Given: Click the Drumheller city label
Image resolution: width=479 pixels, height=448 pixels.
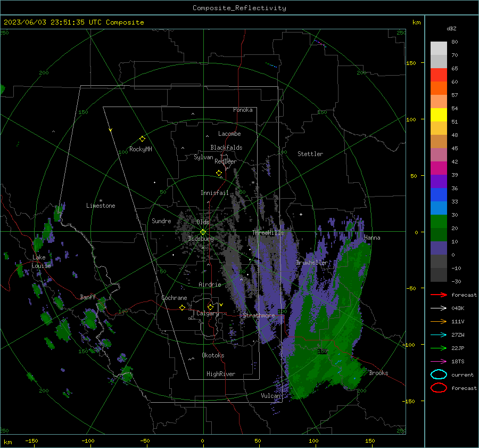Looking at the screenshot, I should coord(311,263).
